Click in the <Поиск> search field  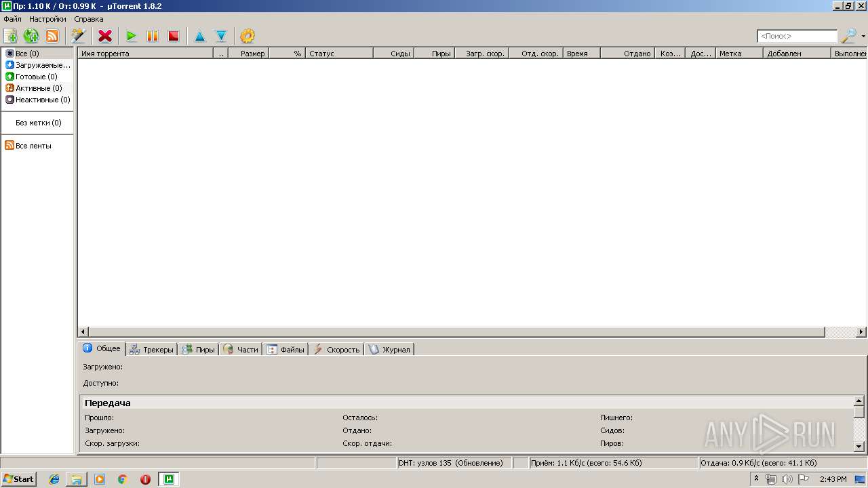click(x=797, y=36)
